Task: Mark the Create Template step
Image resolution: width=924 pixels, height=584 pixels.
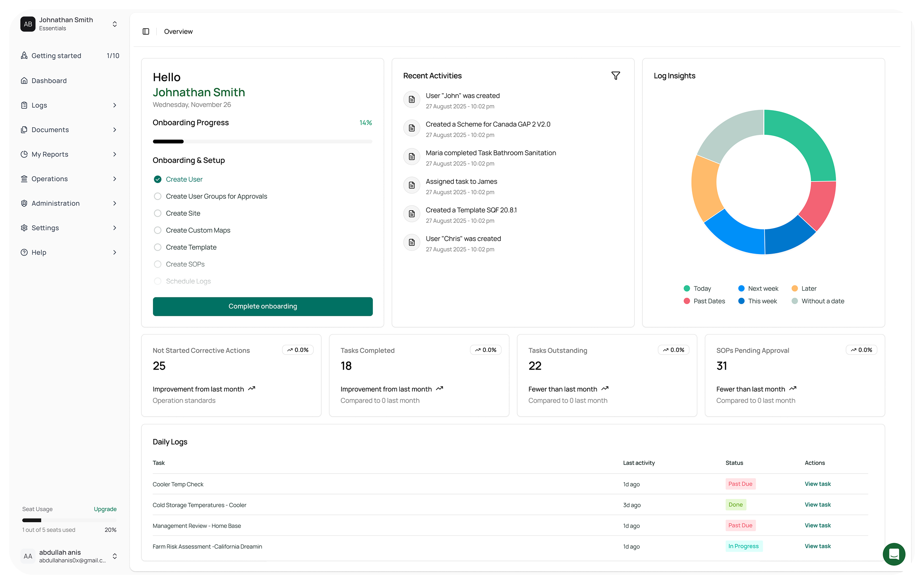Action: (157, 247)
